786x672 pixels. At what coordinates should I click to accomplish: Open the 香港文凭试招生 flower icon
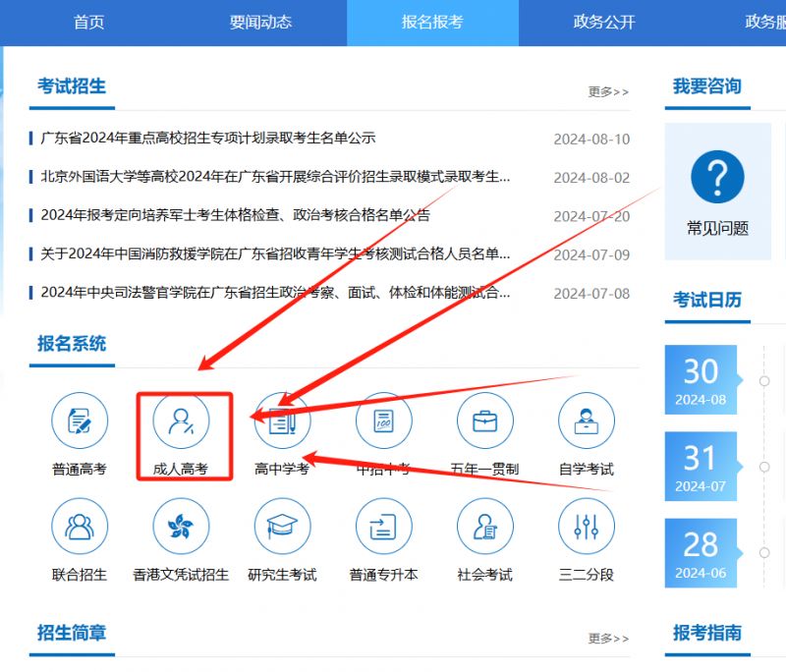point(181,526)
